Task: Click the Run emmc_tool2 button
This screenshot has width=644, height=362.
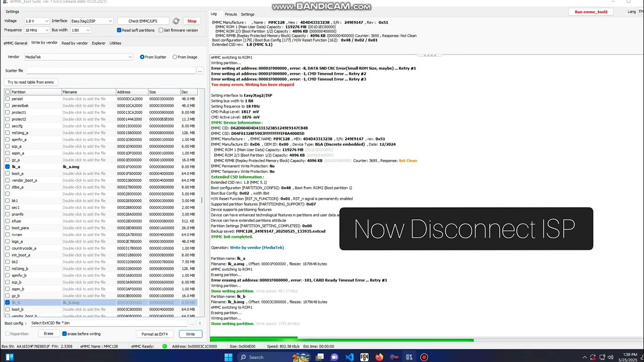Action: coord(591,12)
